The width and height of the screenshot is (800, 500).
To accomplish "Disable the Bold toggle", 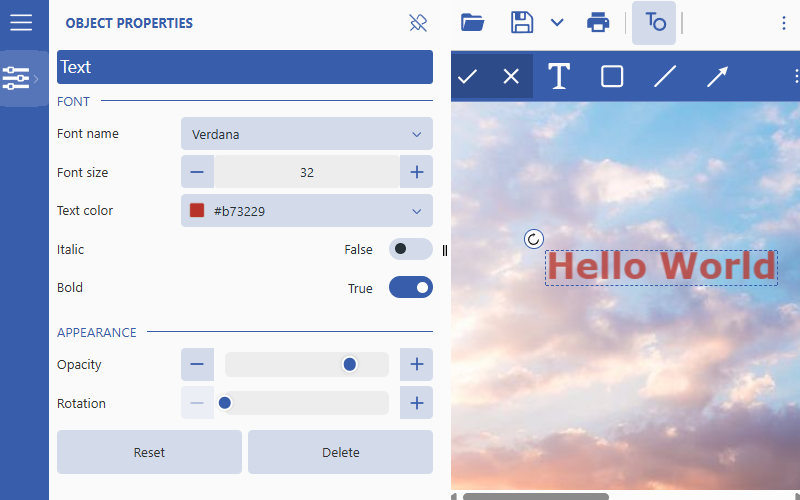I will point(411,288).
